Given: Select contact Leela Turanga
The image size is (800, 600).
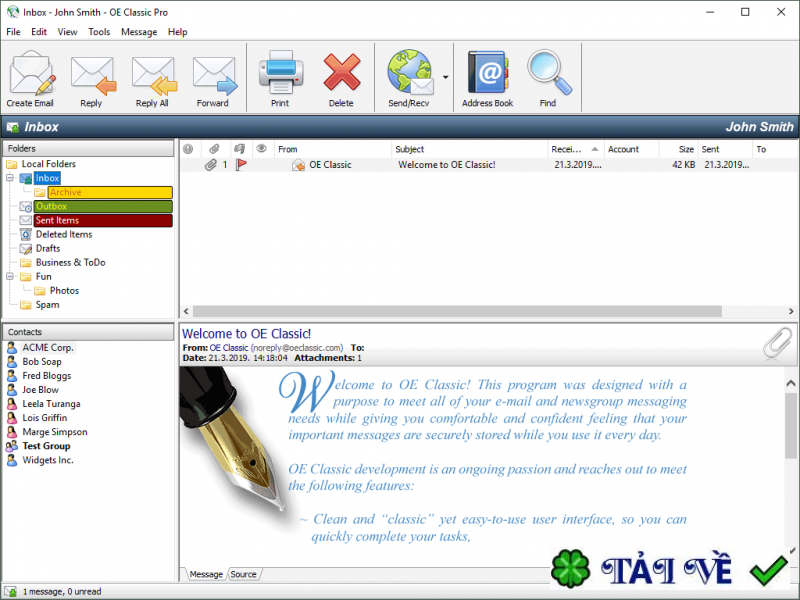Looking at the screenshot, I should 51,404.
